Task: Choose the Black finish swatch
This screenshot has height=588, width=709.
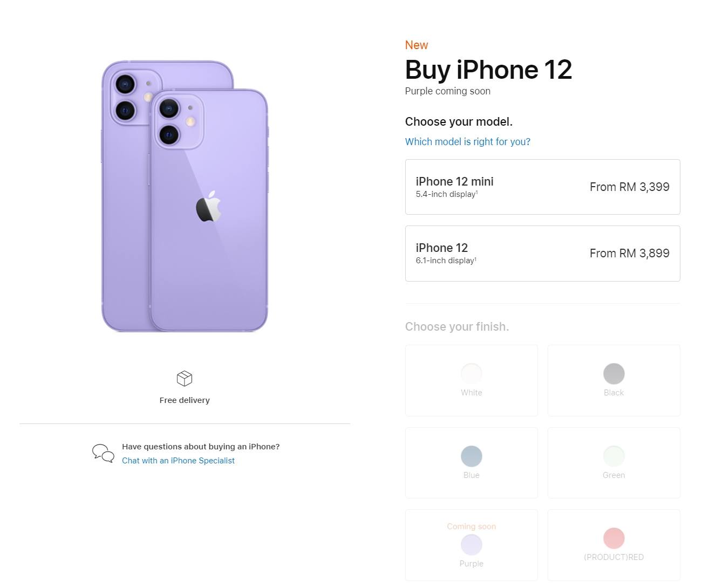Action: click(613, 374)
